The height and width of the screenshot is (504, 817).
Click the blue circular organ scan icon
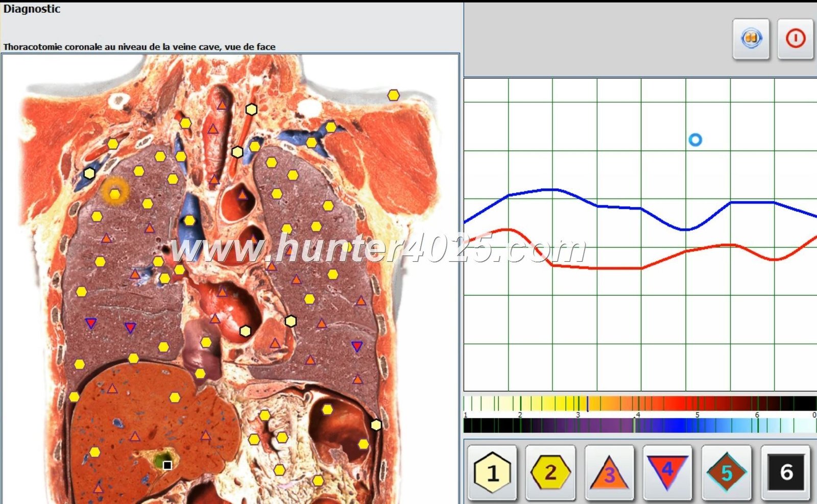(751, 39)
